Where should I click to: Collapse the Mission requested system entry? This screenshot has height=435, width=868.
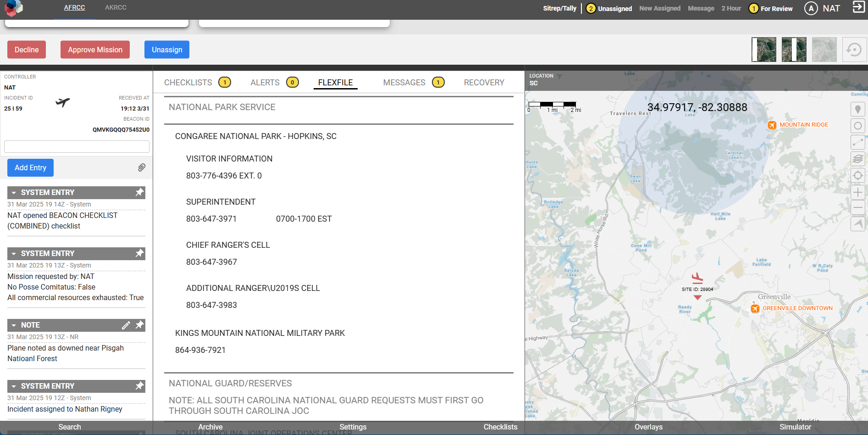[x=14, y=254]
